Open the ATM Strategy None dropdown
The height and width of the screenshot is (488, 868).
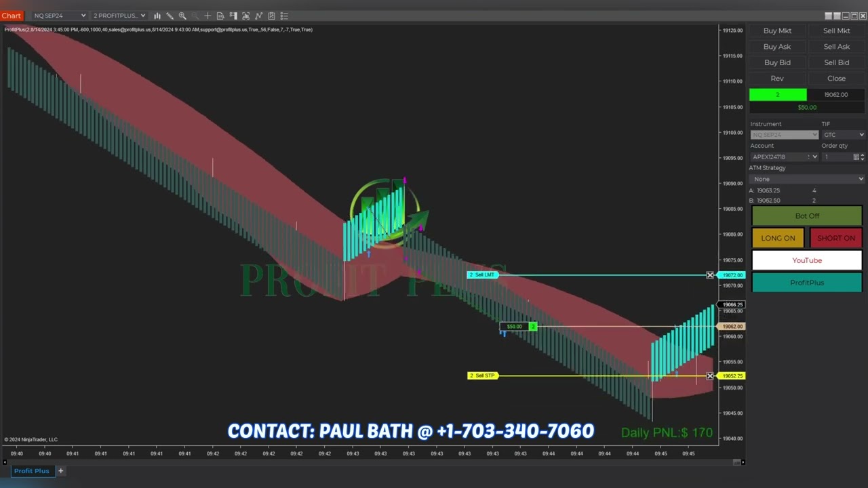[807, 179]
